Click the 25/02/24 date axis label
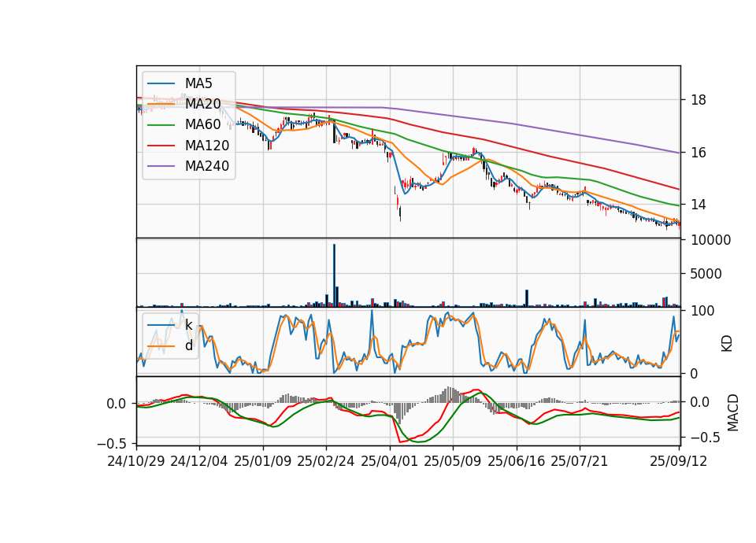The image size is (756, 543). [326, 461]
